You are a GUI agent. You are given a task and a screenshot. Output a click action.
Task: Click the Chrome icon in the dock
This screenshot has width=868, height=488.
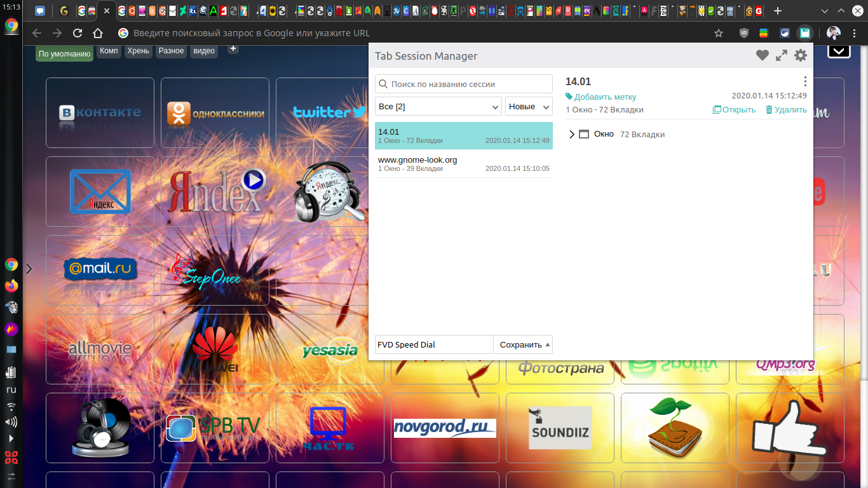[11, 264]
